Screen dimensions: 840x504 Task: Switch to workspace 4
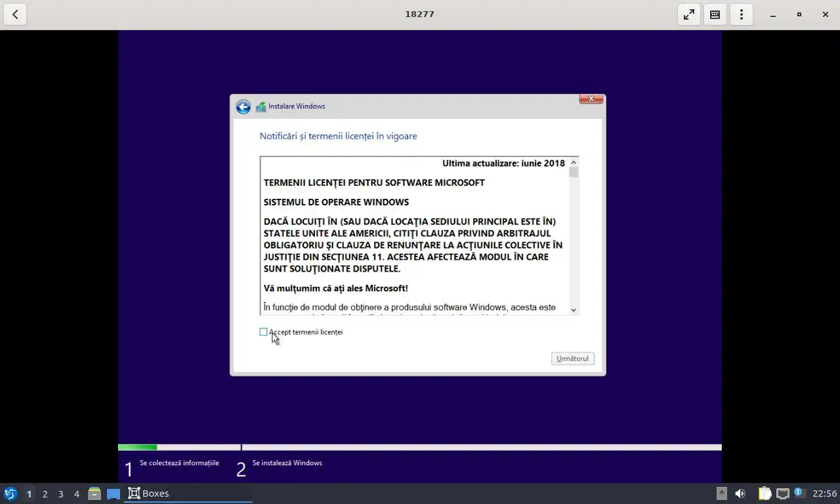click(x=76, y=493)
